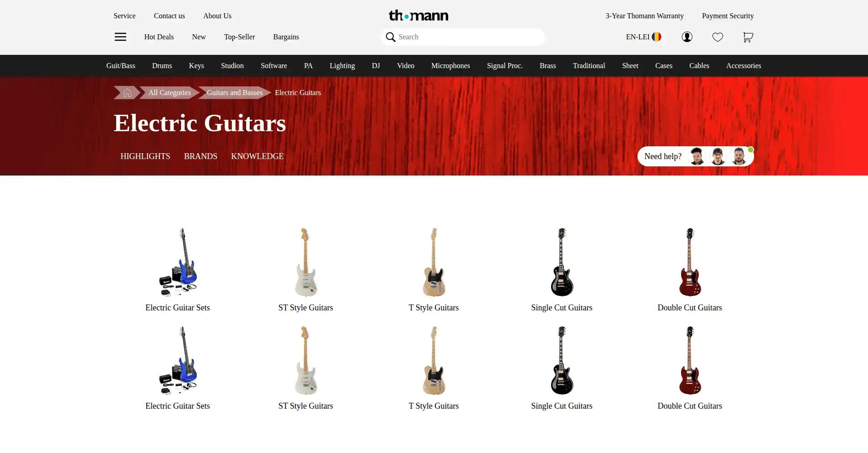
Task: Open 3-Year Thomann Warranty link
Action: 645,16
